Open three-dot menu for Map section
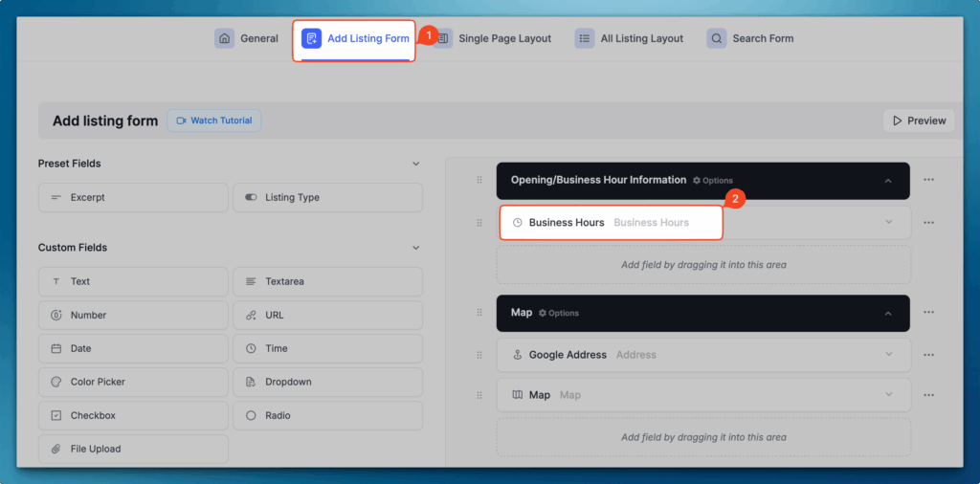The image size is (980, 484). click(x=928, y=314)
